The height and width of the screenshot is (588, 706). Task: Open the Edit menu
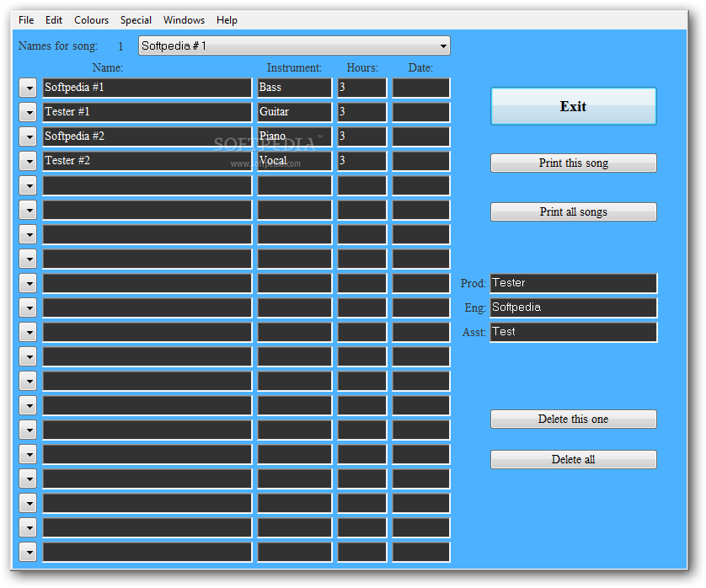(54, 20)
